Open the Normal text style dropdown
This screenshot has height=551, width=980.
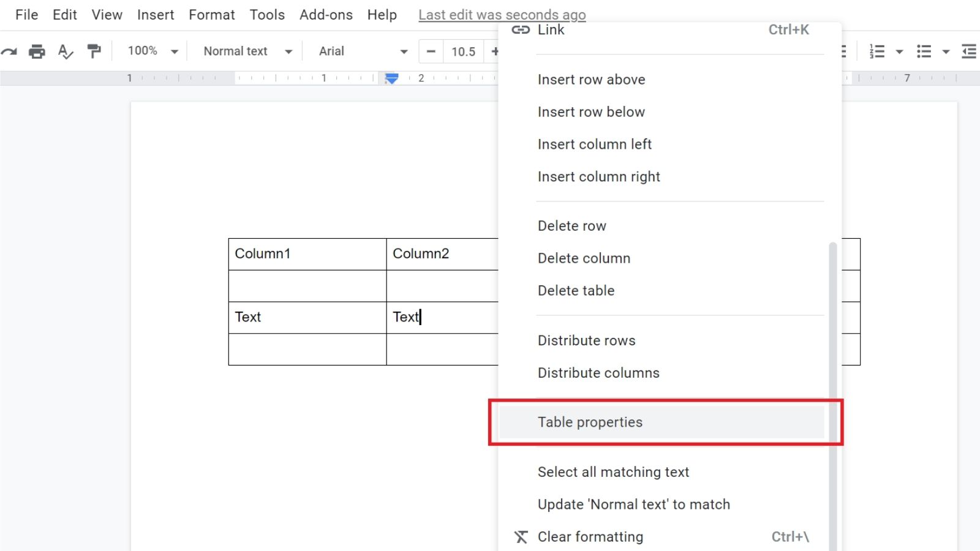[247, 51]
